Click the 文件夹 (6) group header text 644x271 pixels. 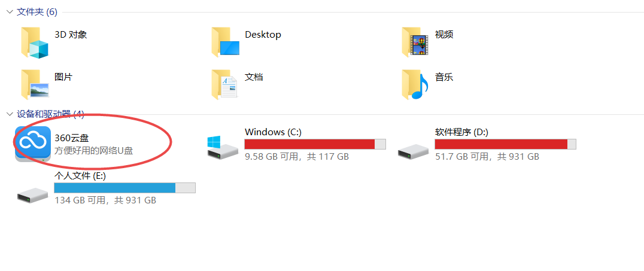(37, 12)
